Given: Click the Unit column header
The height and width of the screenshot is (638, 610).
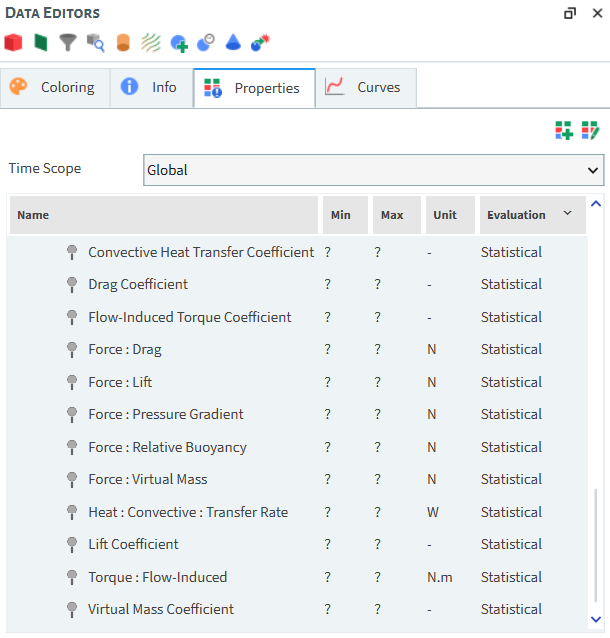Looking at the screenshot, I should click(x=450, y=215).
